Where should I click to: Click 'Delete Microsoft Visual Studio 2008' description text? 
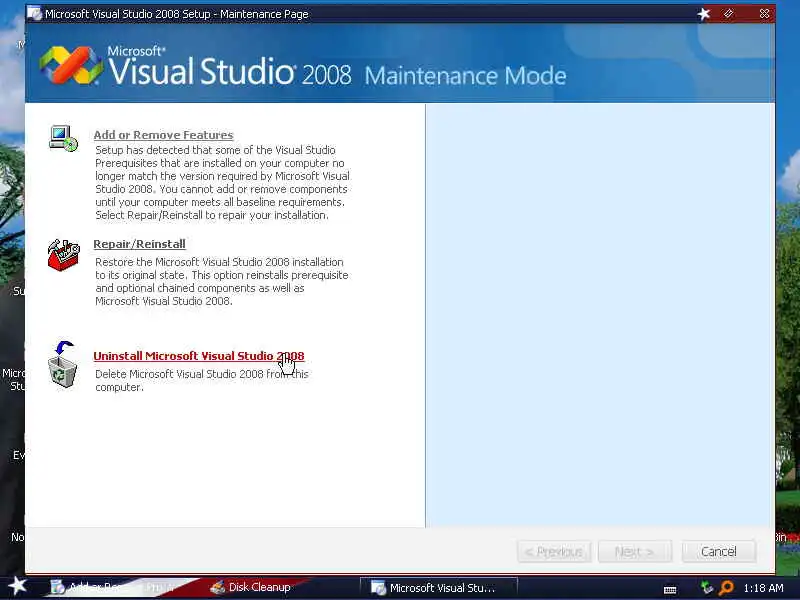pos(202,380)
